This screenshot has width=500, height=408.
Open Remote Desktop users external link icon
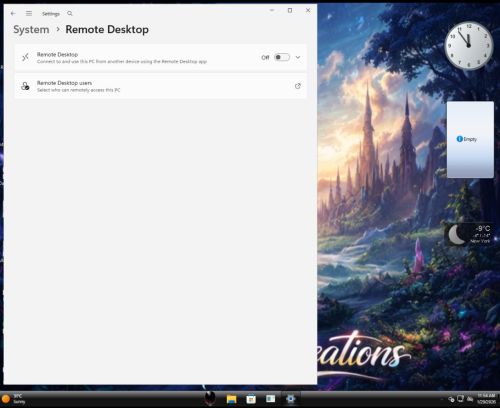tap(298, 86)
